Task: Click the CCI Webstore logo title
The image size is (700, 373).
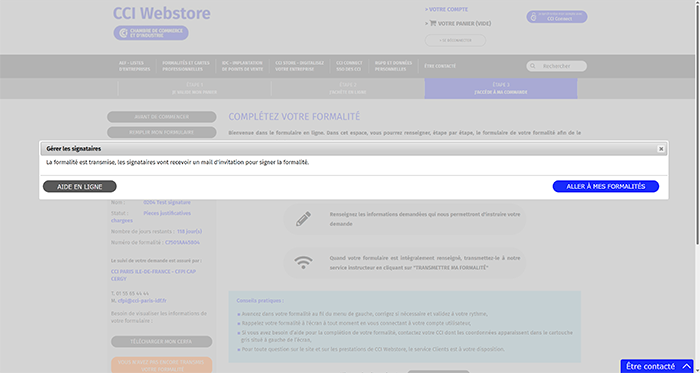Action: click(162, 13)
